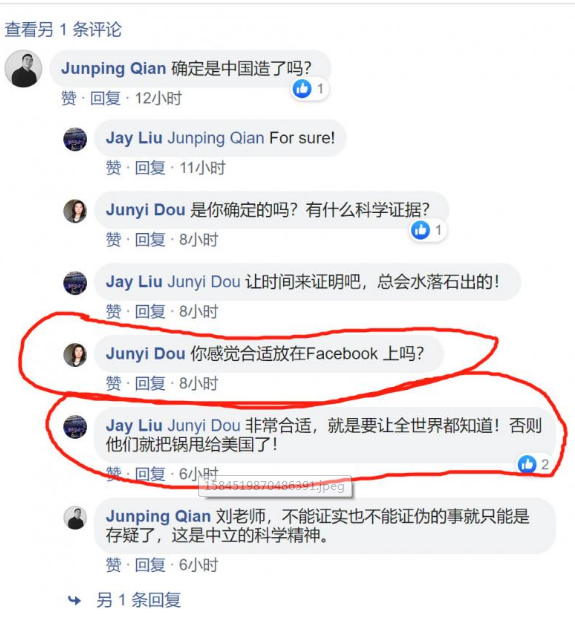Image resolution: width=575 pixels, height=619 pixels.
Task: Click 赞 under '你感觉合适放在Facebook上吗' reply
Action: [113, 383]
